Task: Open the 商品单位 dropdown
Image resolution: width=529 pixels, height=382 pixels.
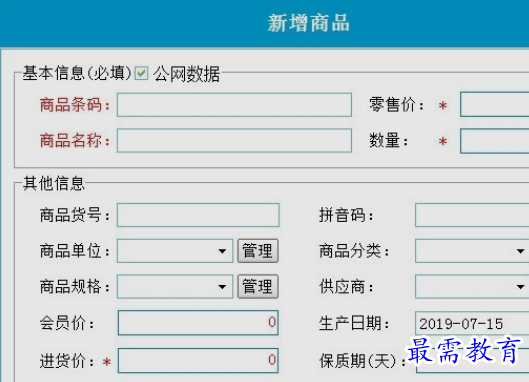Action: click(175, 251)
